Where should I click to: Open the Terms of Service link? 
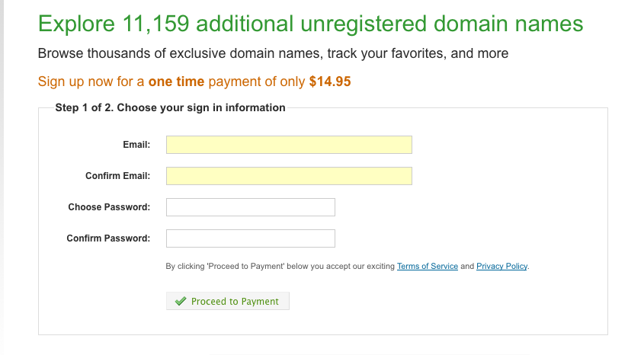click(427, 267)
